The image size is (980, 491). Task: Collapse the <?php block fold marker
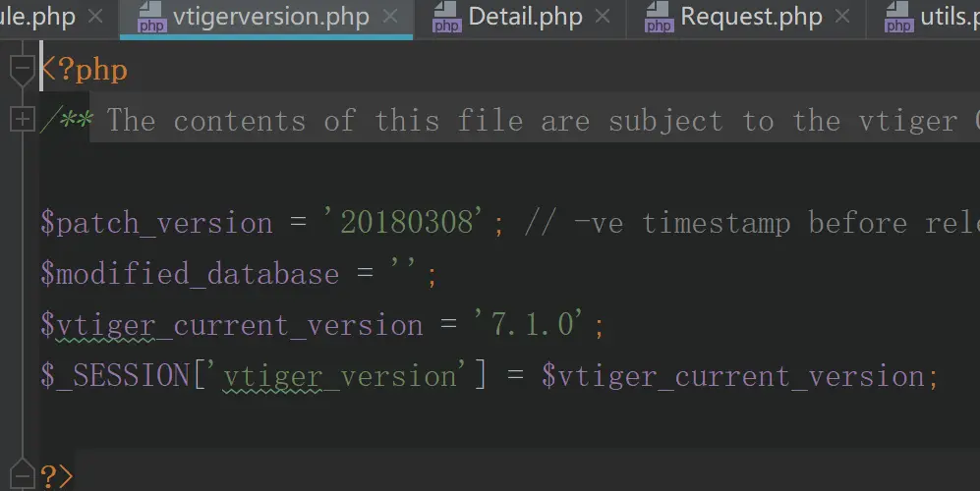(x=23, y=70)
